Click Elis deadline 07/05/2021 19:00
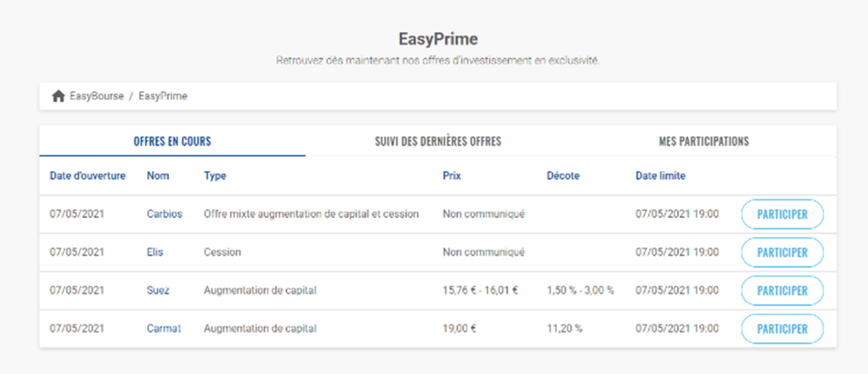Screen dimensions: 868x374 pyautogui.click(x=677, y=252)
